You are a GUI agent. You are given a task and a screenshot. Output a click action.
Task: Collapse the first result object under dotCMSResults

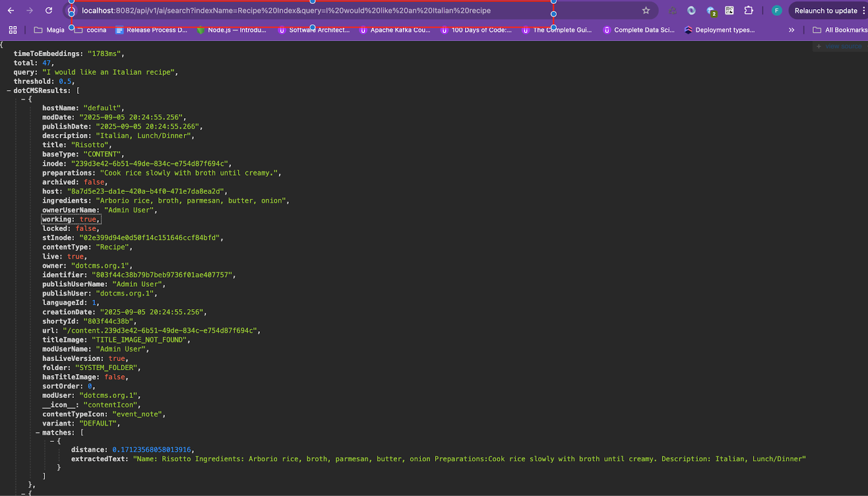tap(23, 99)
